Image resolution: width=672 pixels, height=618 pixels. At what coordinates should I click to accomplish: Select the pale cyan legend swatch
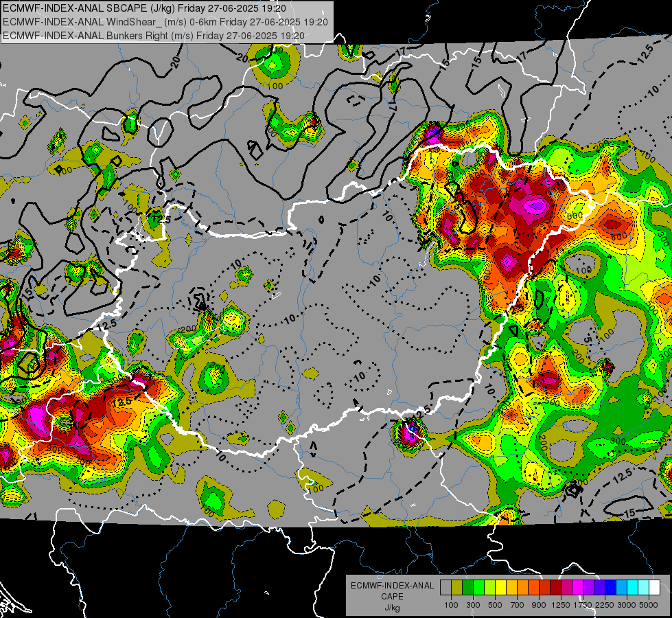click(644, 587)
